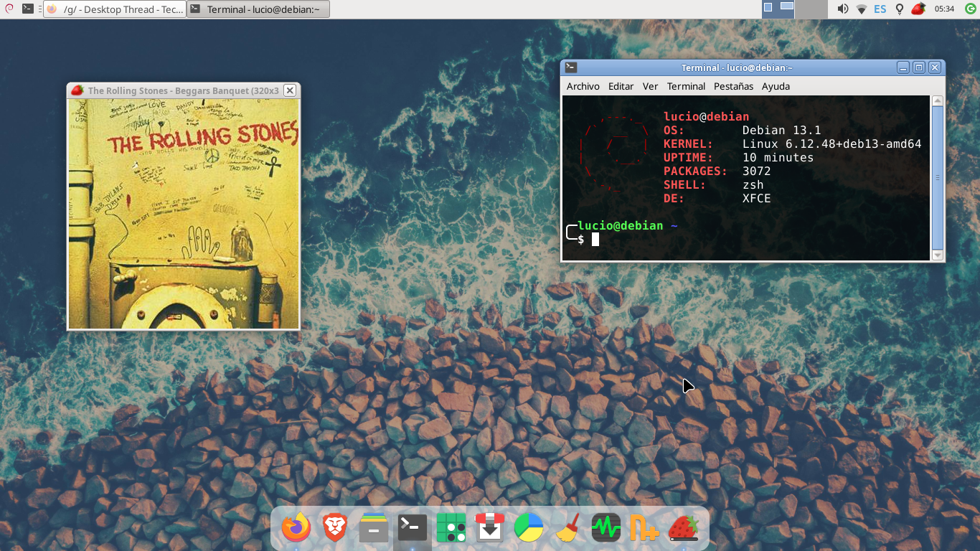This screenshot has width=980, height=551.
Task: Open the Pestañas menu in Terminal
Action: [733, 86]
